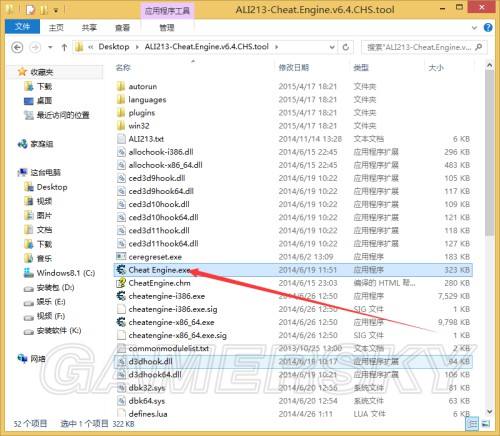Switch to the 主页 ribbon tab
Image resolution: width=500 pixels, height=436 pixels.
pos(56,28)
